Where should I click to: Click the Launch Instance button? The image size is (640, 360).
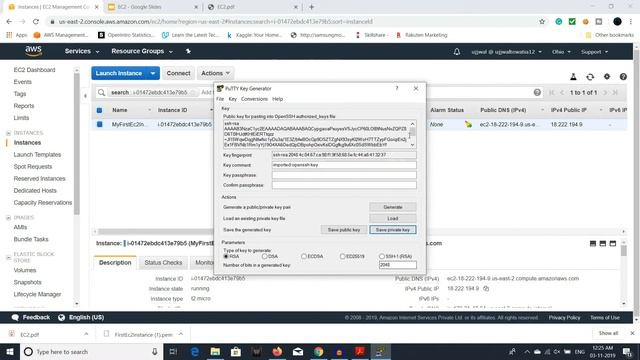(119, 73)
